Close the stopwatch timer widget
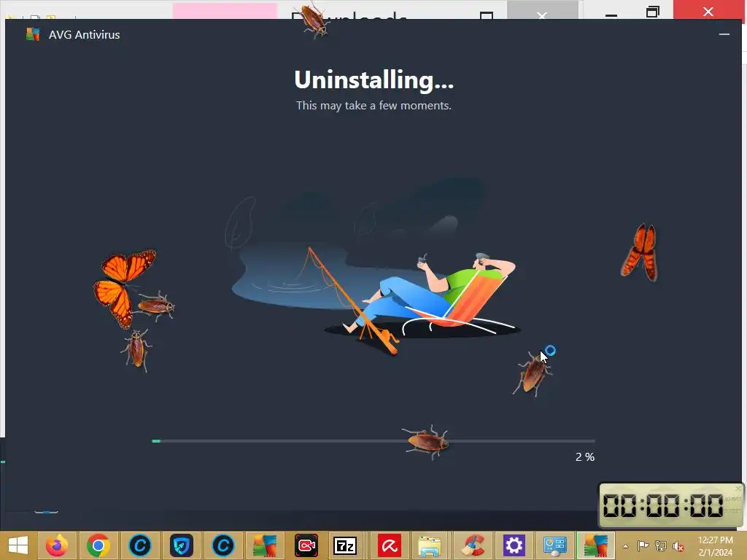This screenshot has width=747, height=560. tap(738, 489)
